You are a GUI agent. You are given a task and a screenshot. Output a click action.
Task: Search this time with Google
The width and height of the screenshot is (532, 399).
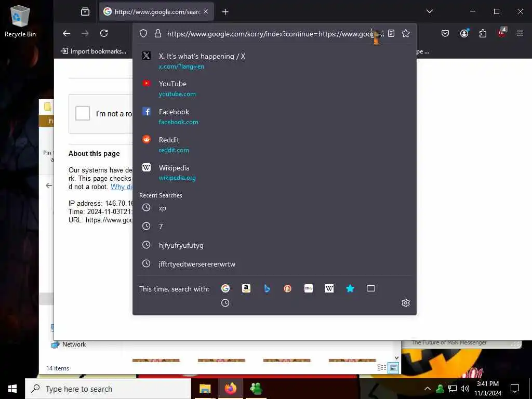[x=225, y=288]
